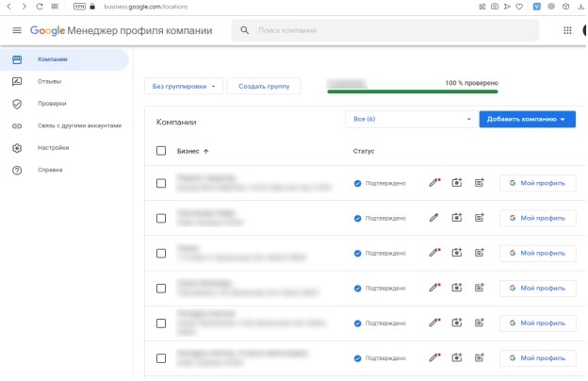Create a post for the third company
This screenshot has width=588, height=381.
480,253
